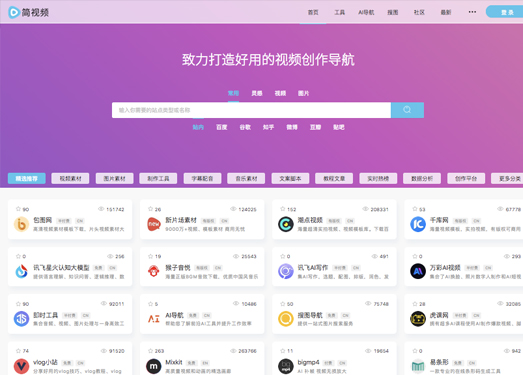Select the 视频素材 category button
The width and height of the screenshot is (523, 375).
tap(70, 178)
